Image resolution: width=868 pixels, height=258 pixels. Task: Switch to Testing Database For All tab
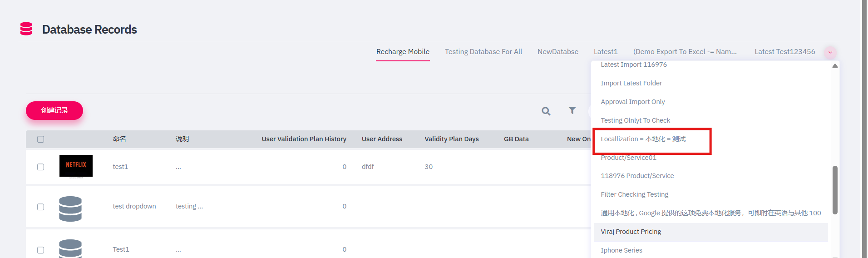click(x=483, y=52)
